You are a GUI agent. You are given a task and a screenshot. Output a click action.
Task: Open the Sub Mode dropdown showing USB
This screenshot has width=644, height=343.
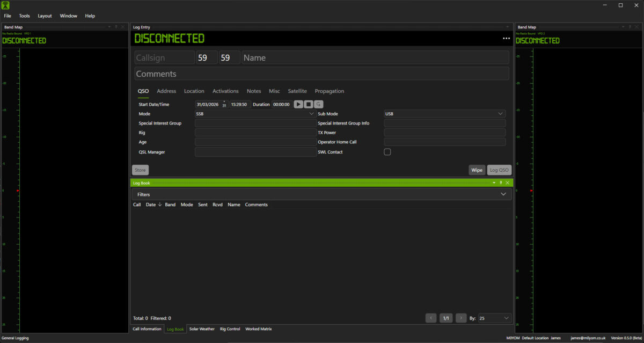click(444, 114)
